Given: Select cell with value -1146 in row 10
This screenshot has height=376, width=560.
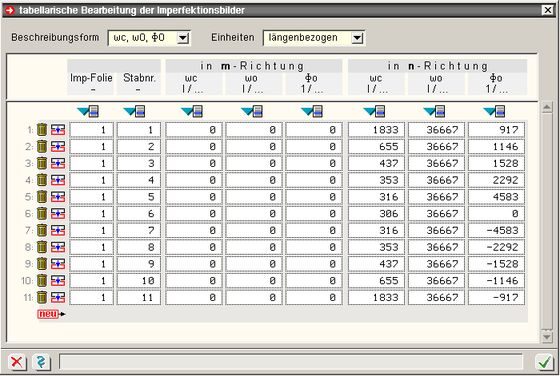Looking at the screenshot, I should point(496,281).
